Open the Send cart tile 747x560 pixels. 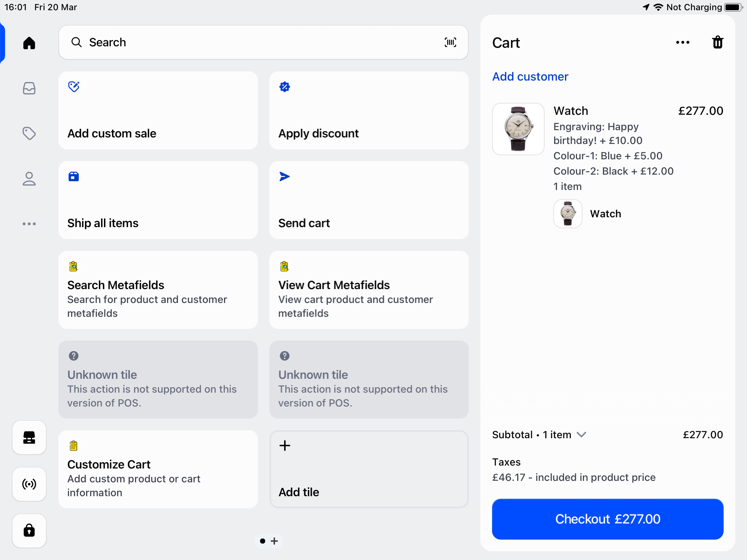tap(369, 200)
